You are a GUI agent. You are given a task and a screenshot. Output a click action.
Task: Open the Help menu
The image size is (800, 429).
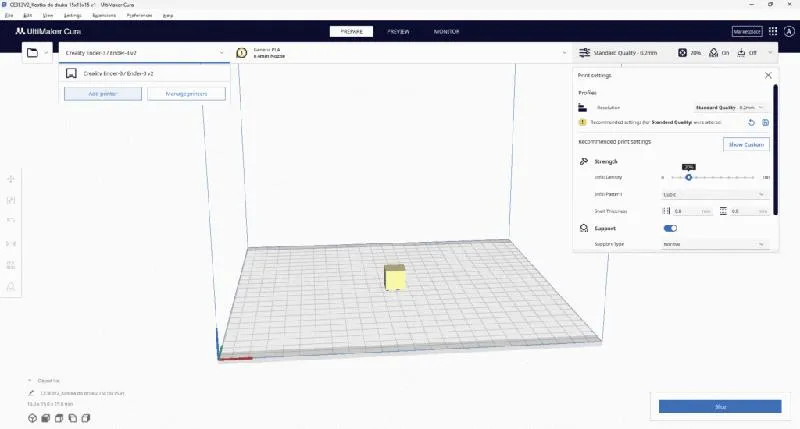click(168, 15)
